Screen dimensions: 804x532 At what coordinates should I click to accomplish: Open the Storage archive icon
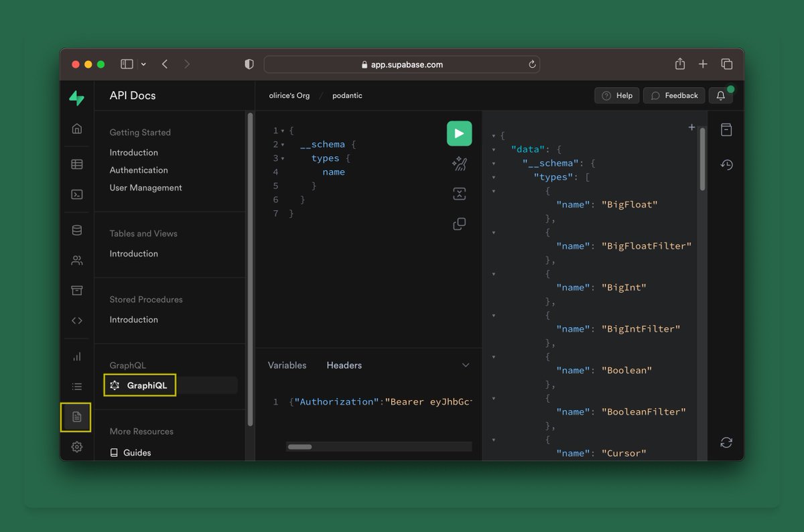[x=77, y=290]
